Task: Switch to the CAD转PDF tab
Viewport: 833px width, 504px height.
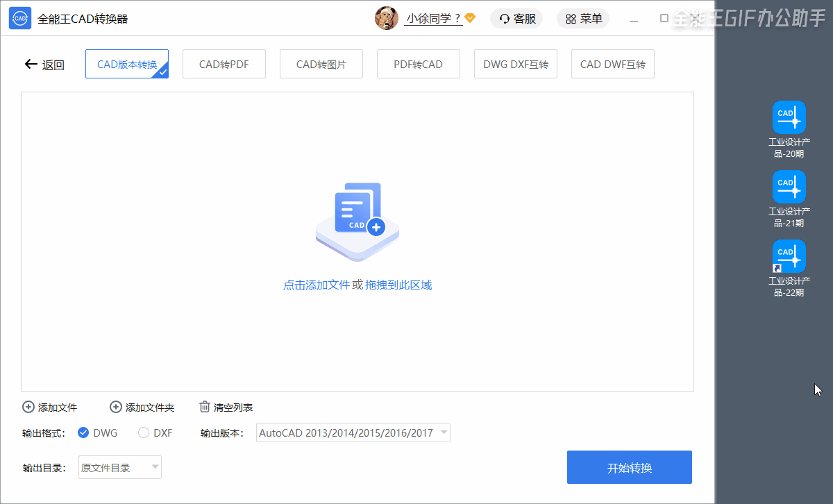Action: coord(224,63)
